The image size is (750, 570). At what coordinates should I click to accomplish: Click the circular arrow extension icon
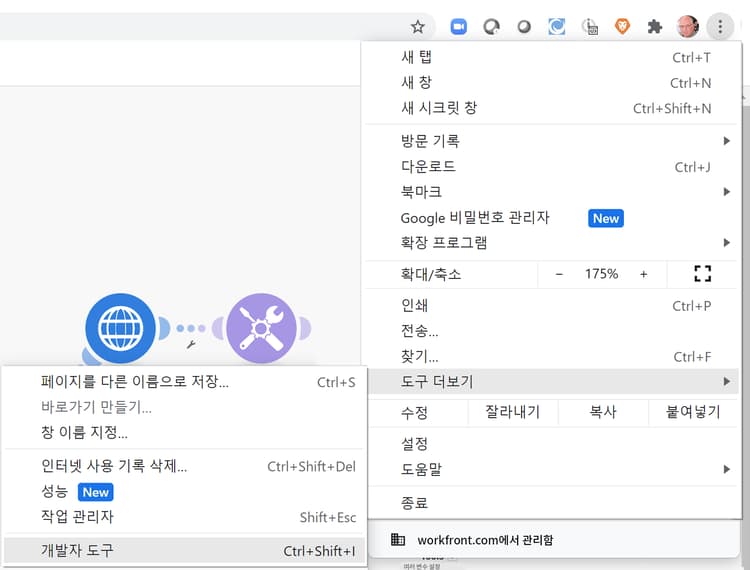(x=491, y=27)
